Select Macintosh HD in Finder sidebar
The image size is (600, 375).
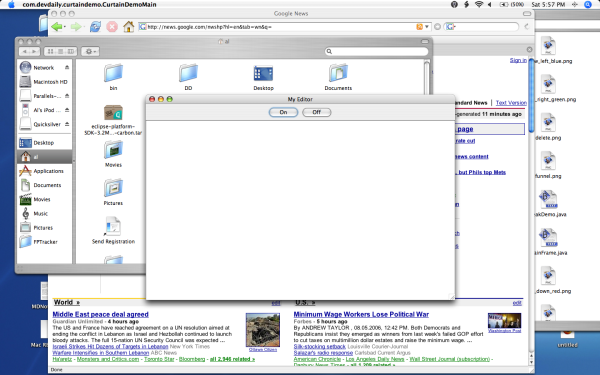[x=44, y=82]
